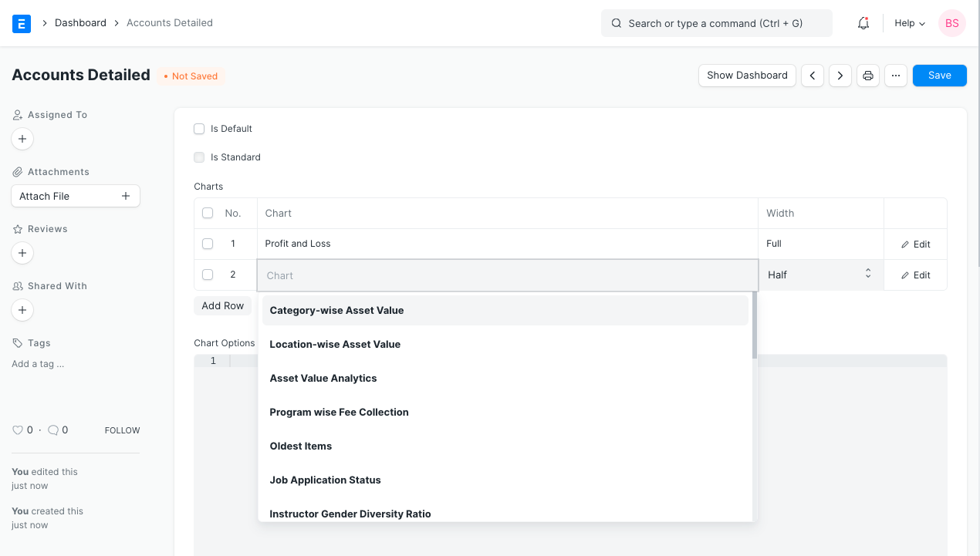The image size is (980, 556).
Task: Add an assignment with the Assigned To plus icon
Action: click(22, 139)
